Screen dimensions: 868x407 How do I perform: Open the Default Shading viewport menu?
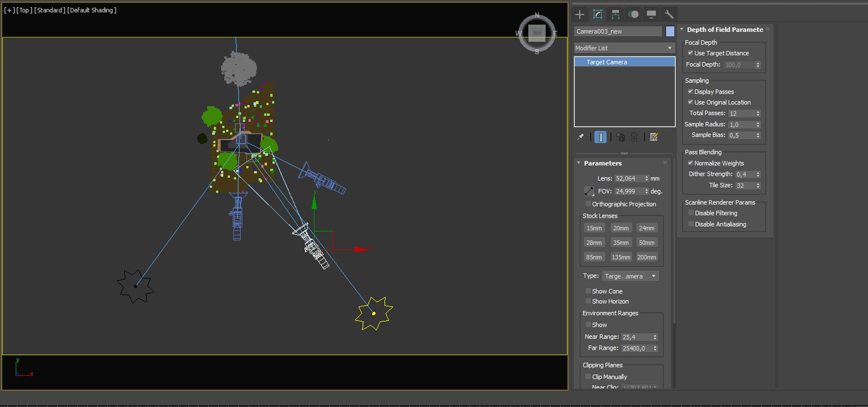[x=92, y=10]
